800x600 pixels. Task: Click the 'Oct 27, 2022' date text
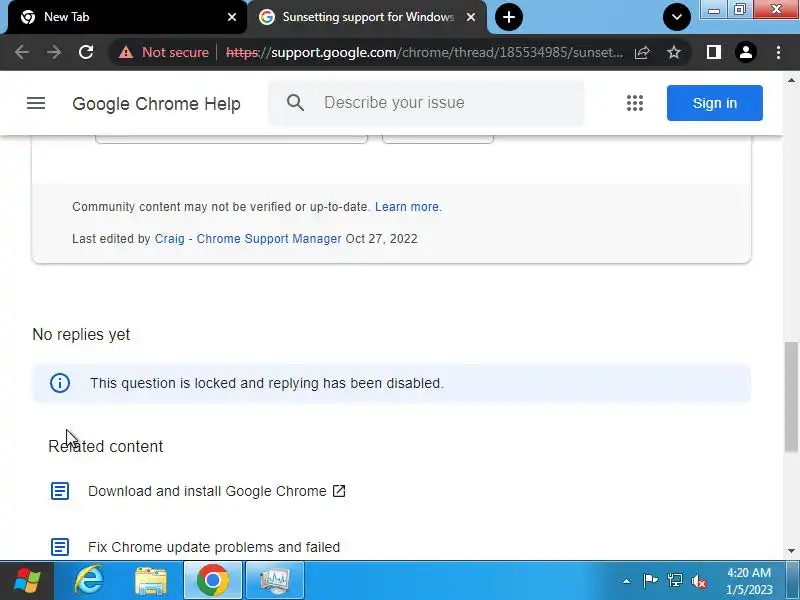[x=382, y=239]
